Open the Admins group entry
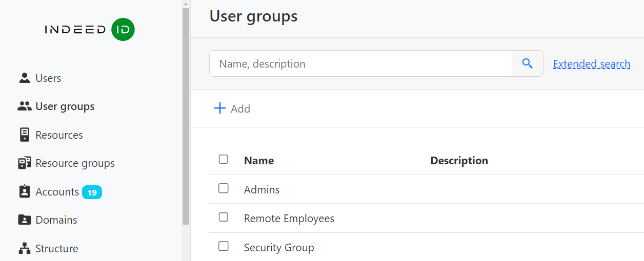 [x=261, y=190]
